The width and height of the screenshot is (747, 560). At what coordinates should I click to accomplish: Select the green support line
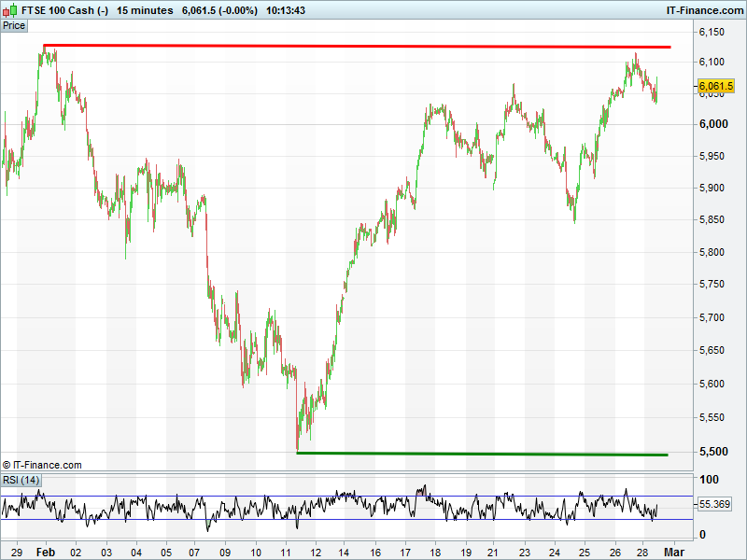click(482, 454)
